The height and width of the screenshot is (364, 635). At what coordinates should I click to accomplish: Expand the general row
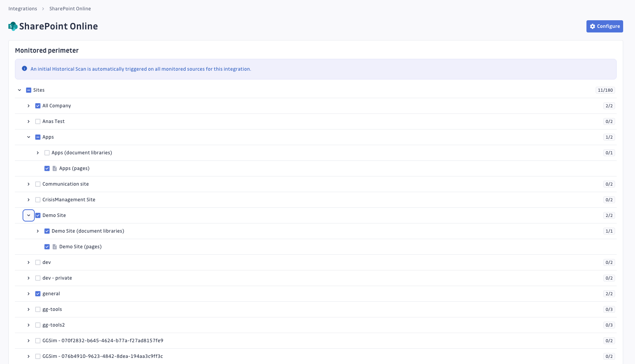point(29,294)
